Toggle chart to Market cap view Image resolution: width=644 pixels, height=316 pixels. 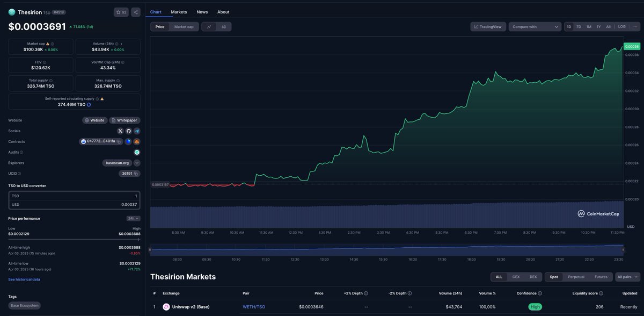[184, 26]
